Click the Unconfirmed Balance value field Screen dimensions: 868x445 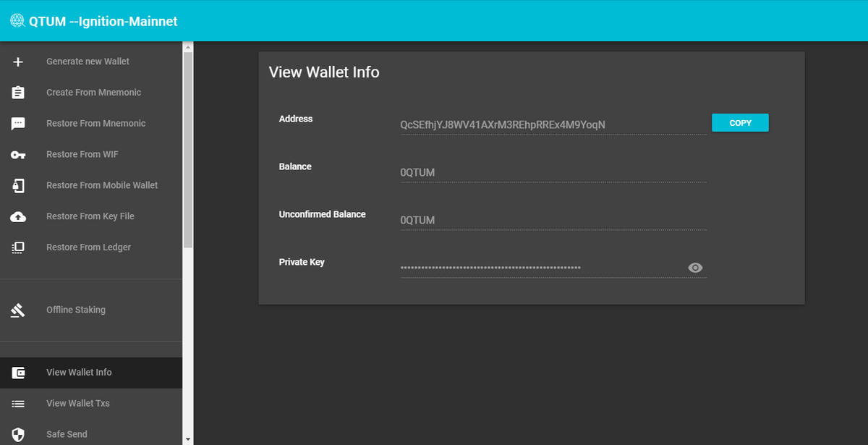click(x=553, y=220)
